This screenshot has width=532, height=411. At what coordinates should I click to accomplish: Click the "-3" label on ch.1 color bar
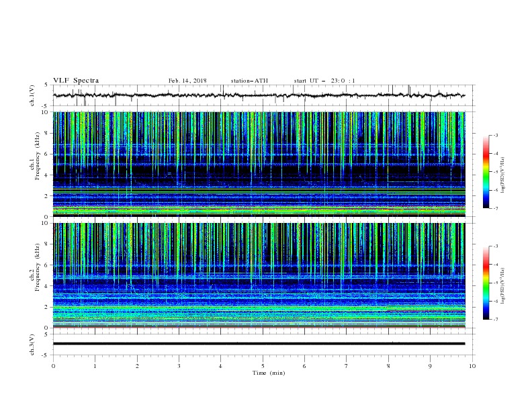[x=496, y=135]
